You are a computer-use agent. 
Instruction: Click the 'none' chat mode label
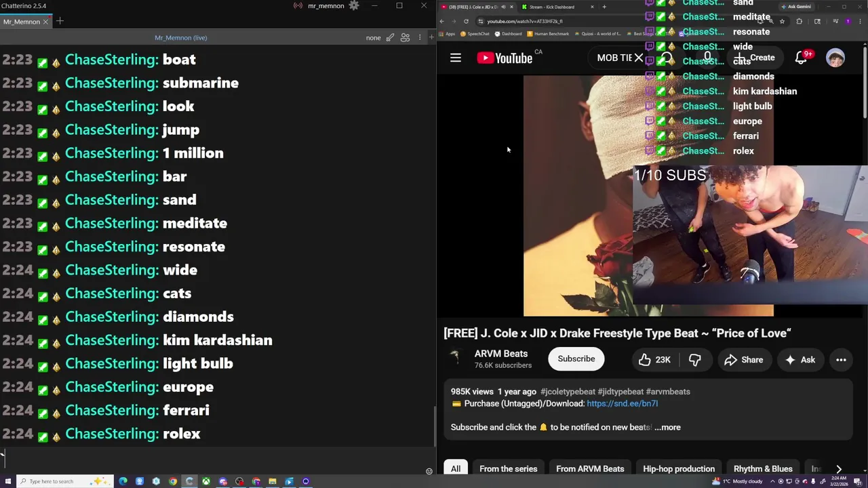coord(373,38)
